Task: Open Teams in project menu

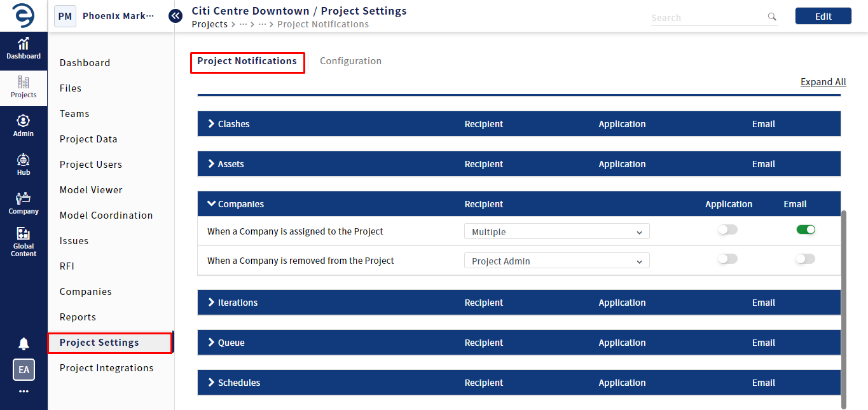Action: click(74, 114)
